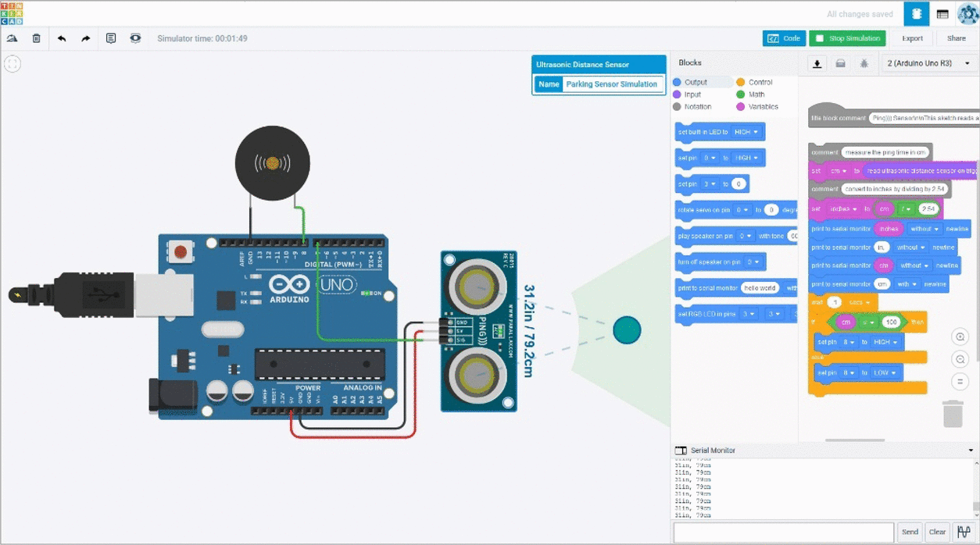Open the division operator dropdown in math block
Viewport: 980px width, 545px height.
point(907,208)
